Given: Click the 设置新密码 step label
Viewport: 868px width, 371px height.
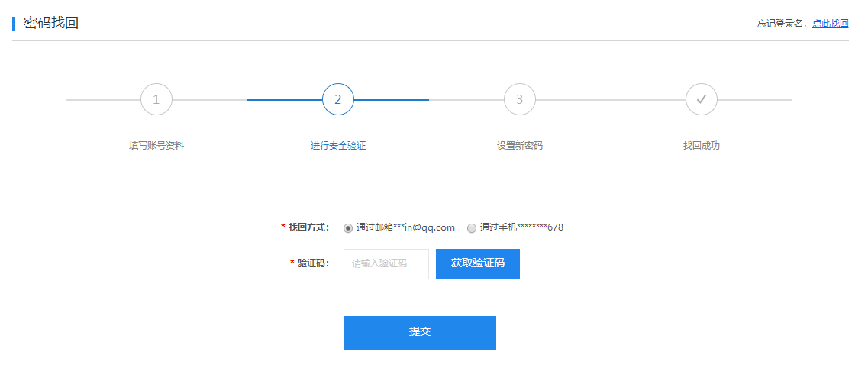Looking at the screenshot, I should (x=520, y=146).
